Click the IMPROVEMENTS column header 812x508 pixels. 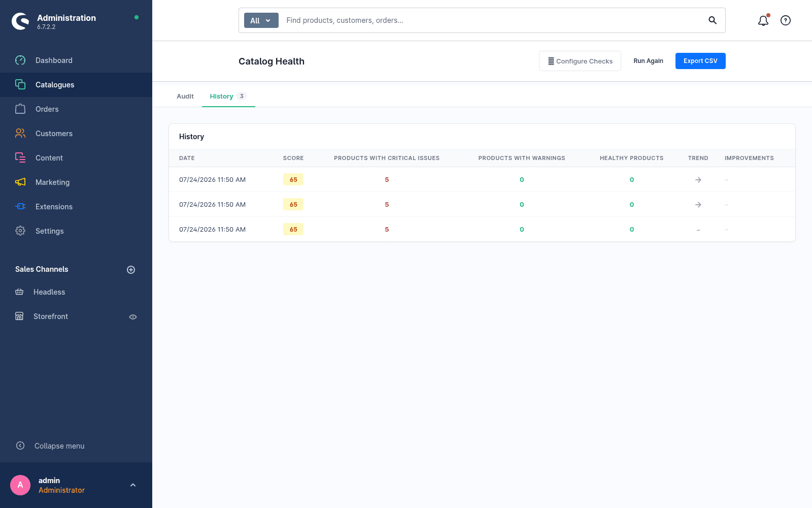[x=749, y=158]
